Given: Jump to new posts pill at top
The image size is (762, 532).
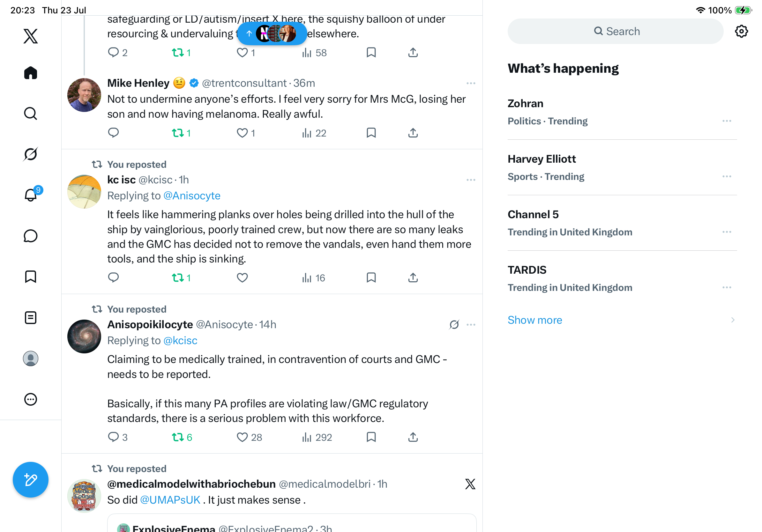Looking at the screenshot, I should tap(272, 33).
